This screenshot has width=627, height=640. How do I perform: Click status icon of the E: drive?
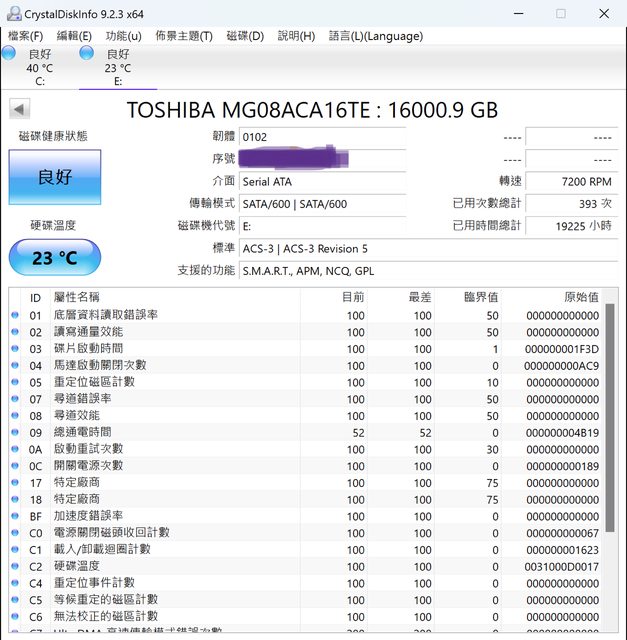[x=87, y=53]
